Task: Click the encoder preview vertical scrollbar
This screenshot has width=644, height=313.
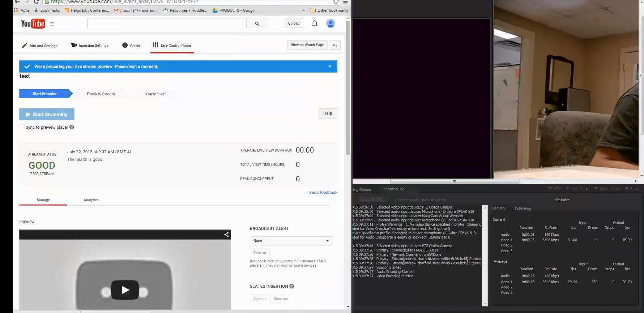Action: click(x=641, y=75)
